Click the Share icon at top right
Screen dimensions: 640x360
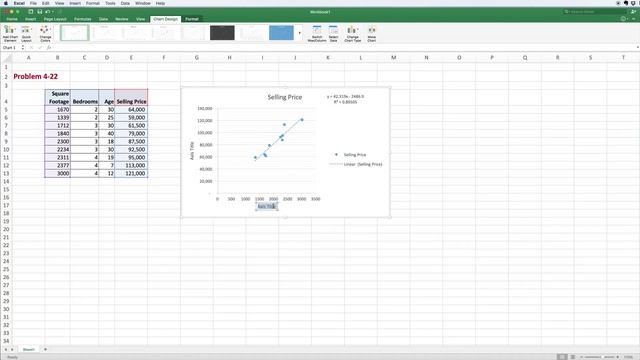(x=633, y=12)
